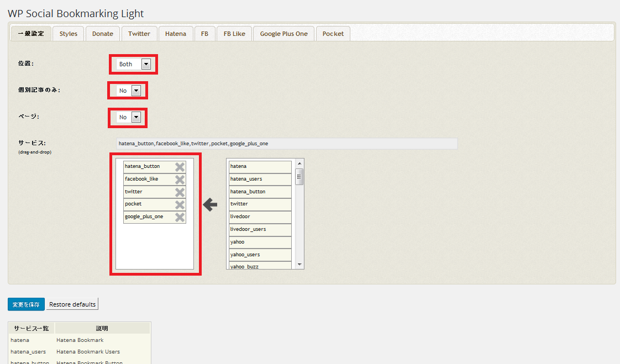Open the Google Plus One tab

click(x=283, y=34)
